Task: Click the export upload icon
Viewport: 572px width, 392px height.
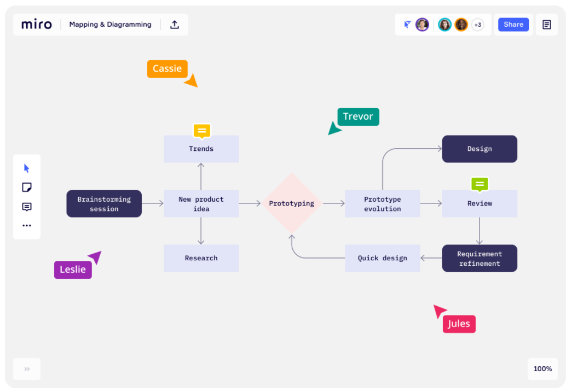Action: (175, 25)
